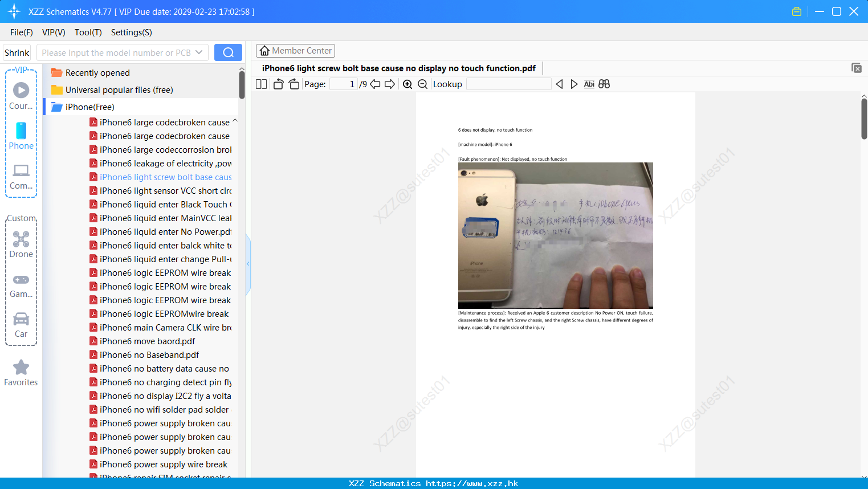Select the Phone category icon
This screenshot has height=489, width=868.
click(21, 136)
